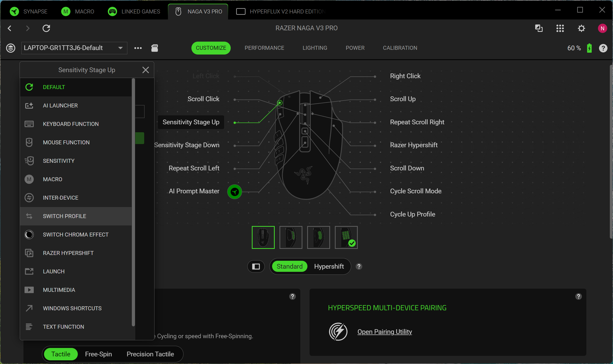Screen dimensions: 613x364
Task: Select the Customize section
Action: [211, 48]
